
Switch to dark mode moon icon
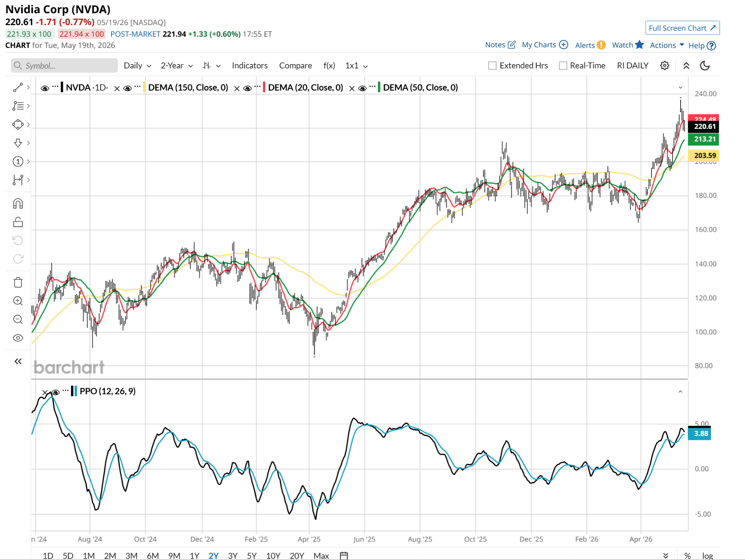pyautogui.click(x=705, y=65)
